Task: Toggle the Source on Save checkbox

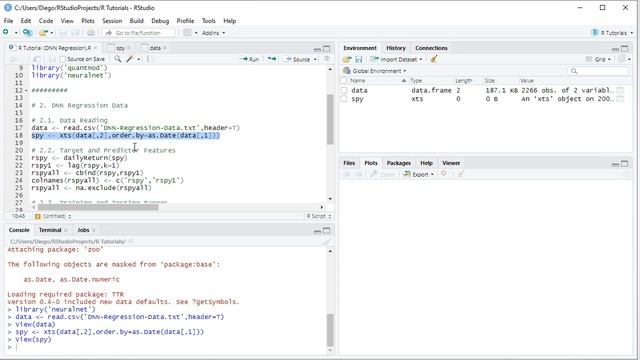Action: pos(62,59)
